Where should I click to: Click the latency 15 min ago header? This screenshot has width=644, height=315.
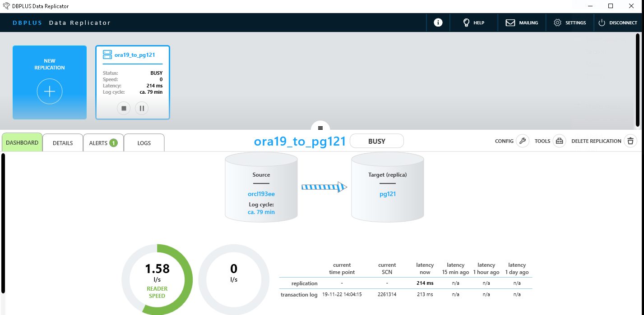coord(455,269)
